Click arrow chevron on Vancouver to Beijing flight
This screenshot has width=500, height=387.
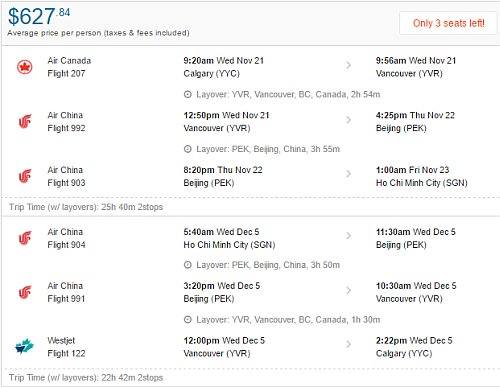coord(349,120)
